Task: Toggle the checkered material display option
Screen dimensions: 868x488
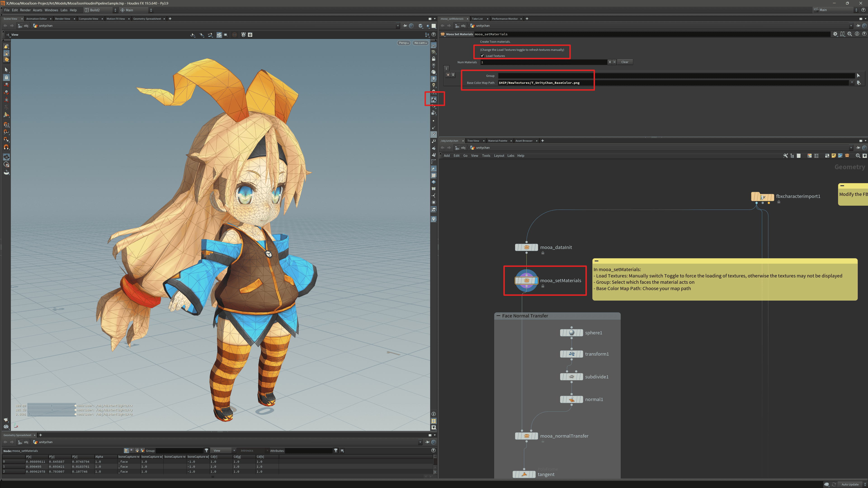Action: (434, 100)
